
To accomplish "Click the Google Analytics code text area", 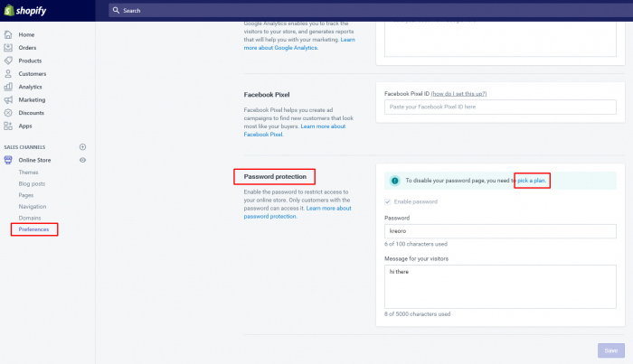I will coord(500,39).
